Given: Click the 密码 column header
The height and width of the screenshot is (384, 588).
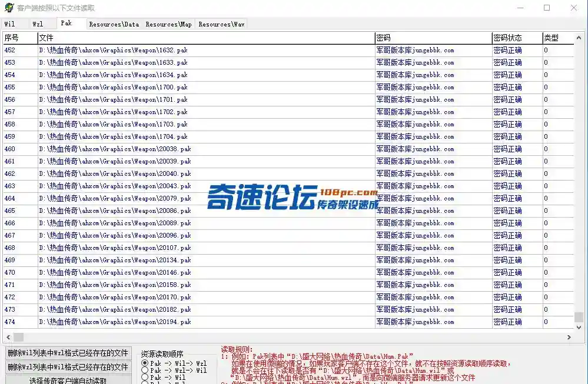Looking at the screenshot, I should pyautogui.click(x=434, y=38).
